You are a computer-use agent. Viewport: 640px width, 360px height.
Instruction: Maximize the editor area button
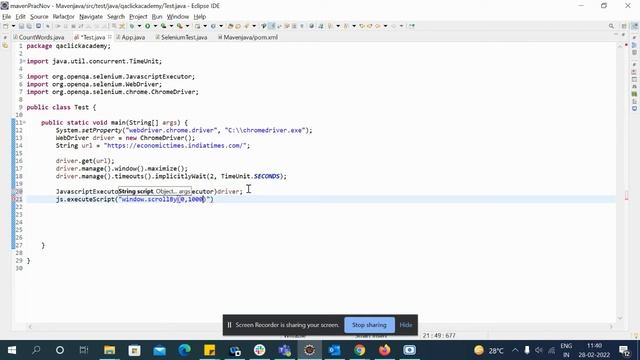pos(623,35)
